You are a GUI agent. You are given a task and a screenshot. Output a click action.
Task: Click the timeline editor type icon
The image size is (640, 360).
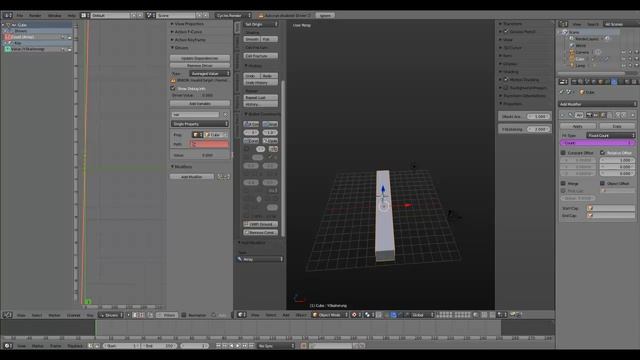click(7, 346)
